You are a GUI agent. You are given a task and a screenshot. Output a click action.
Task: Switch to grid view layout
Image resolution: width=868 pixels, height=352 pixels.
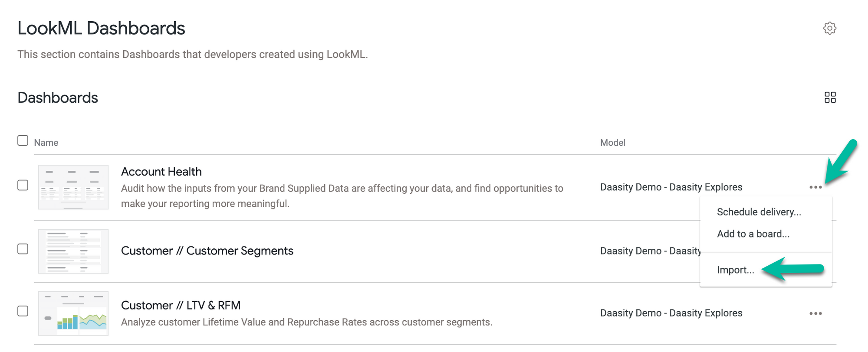[x=830, y=98]
